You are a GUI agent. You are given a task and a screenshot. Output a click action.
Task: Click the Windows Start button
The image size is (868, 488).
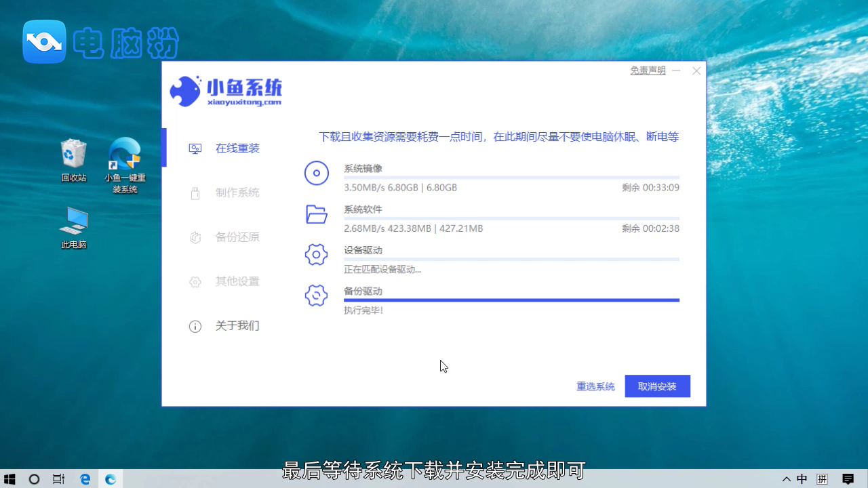tap(9, 479)
